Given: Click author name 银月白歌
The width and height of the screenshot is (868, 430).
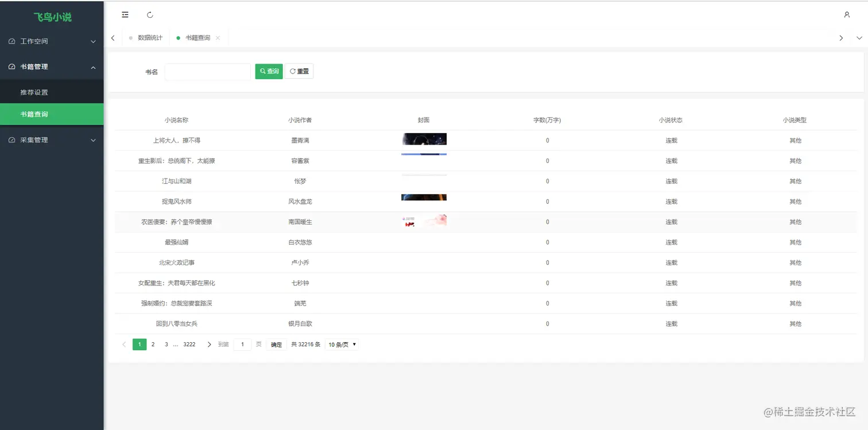Looking at the screenshot, I should tap(300, 324).
